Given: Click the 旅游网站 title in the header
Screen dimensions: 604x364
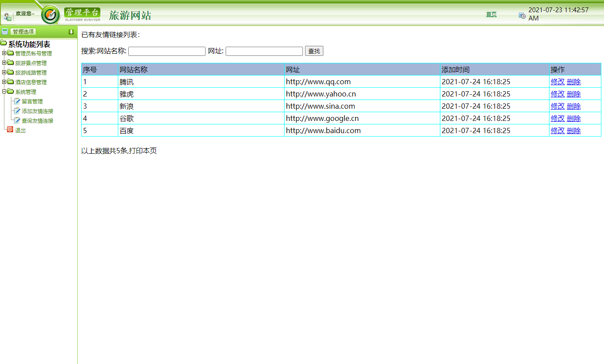Looking at the screenshot, I should 130,16.
